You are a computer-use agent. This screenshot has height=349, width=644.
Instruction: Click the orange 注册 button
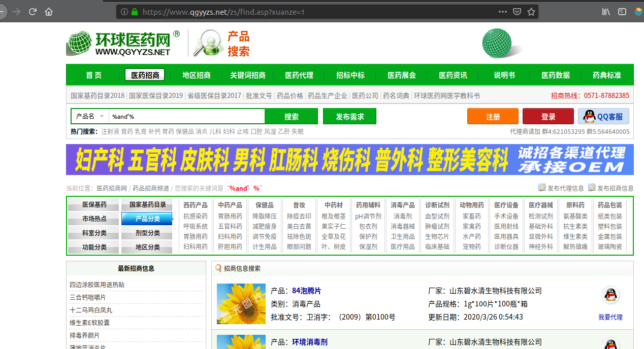pos(493,116)
